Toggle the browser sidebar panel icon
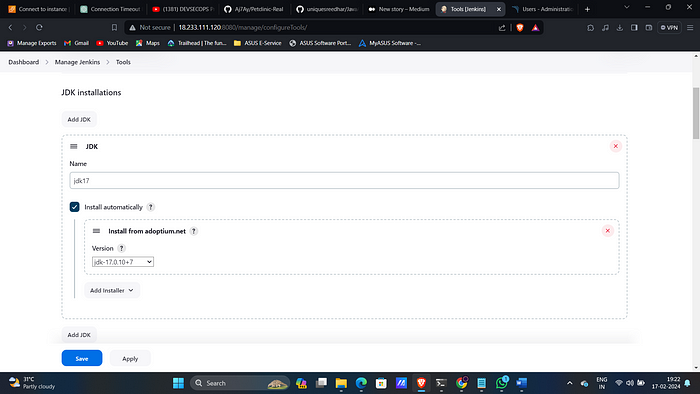 [x=634, y=28]
